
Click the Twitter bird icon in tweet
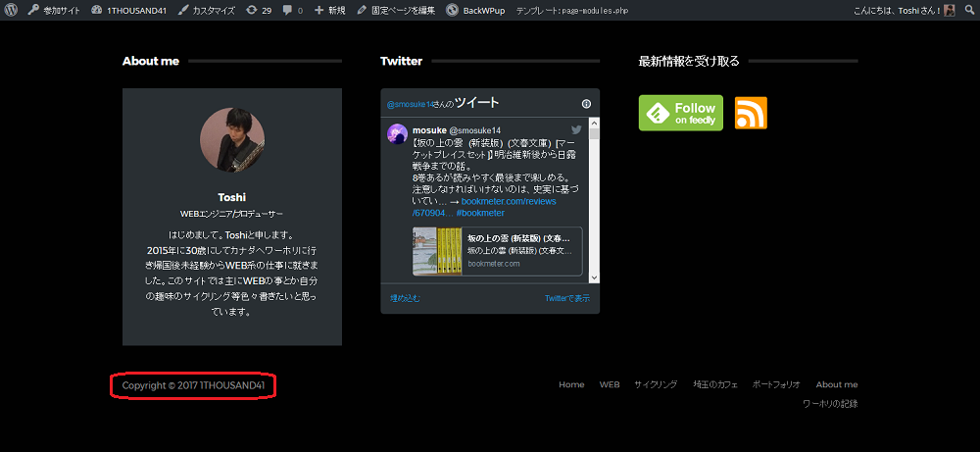576,129
